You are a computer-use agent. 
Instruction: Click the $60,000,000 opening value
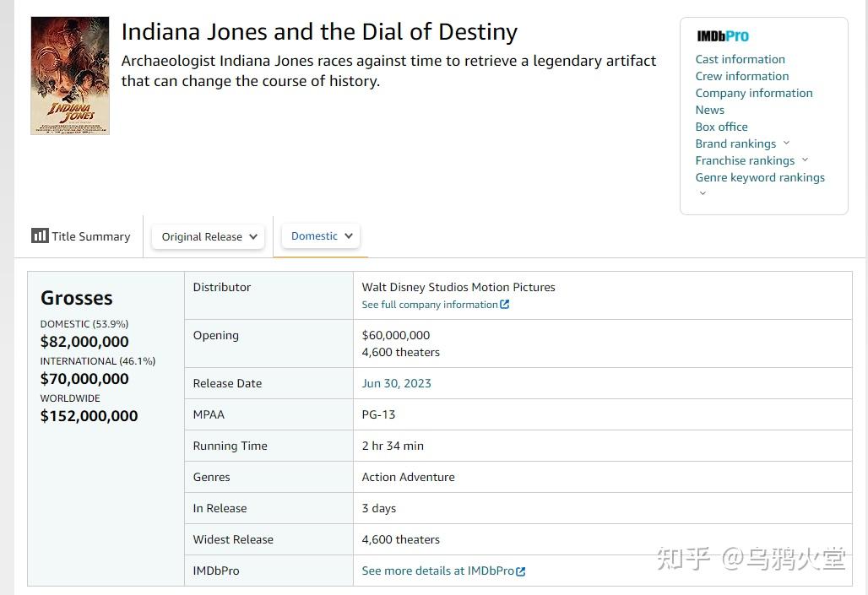(396, 335)
